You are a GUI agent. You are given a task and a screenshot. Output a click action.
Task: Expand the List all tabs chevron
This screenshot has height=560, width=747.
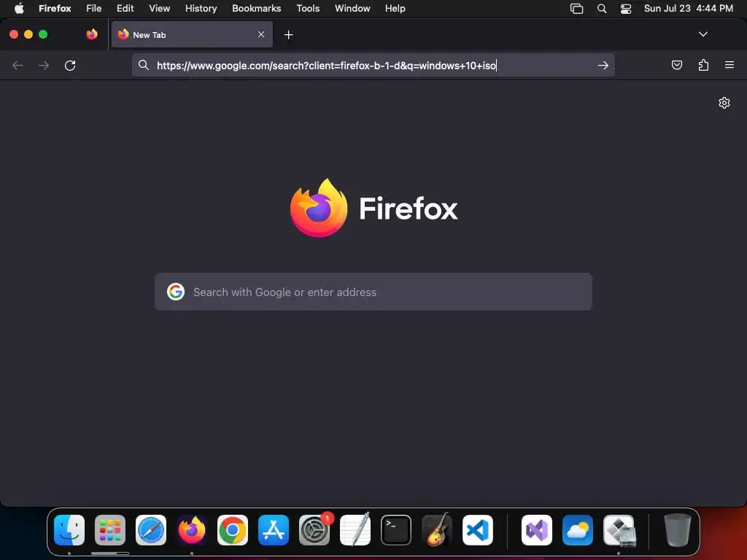(x=703, y=34)
